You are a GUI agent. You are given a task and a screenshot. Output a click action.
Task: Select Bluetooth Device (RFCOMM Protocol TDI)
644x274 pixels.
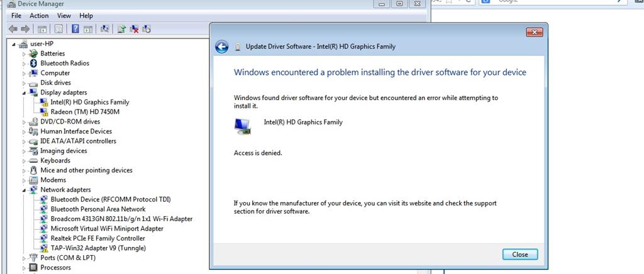[111, 200]
